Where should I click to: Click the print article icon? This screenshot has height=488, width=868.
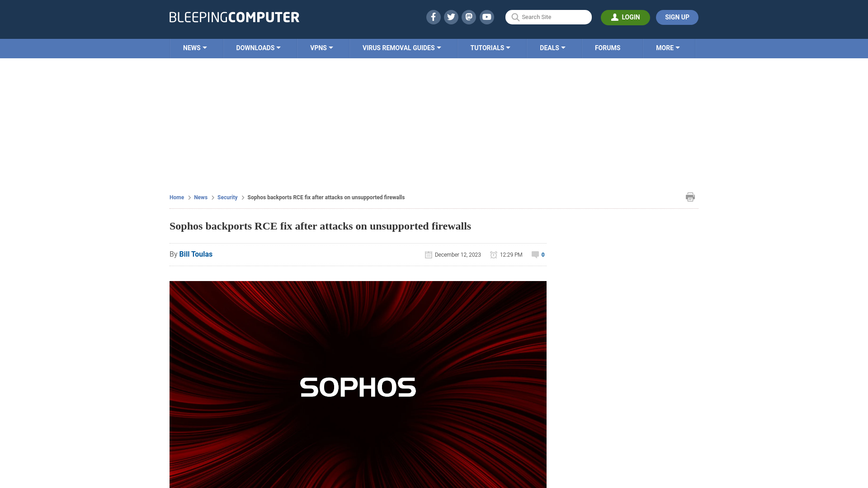tap(690, 197)
